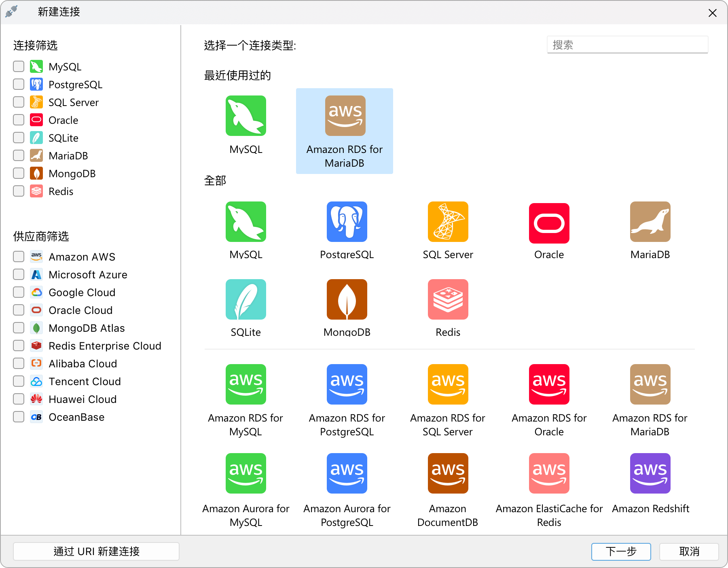Select the Amazon ElastiCache for Redis icon

click(x=549, y=473)
